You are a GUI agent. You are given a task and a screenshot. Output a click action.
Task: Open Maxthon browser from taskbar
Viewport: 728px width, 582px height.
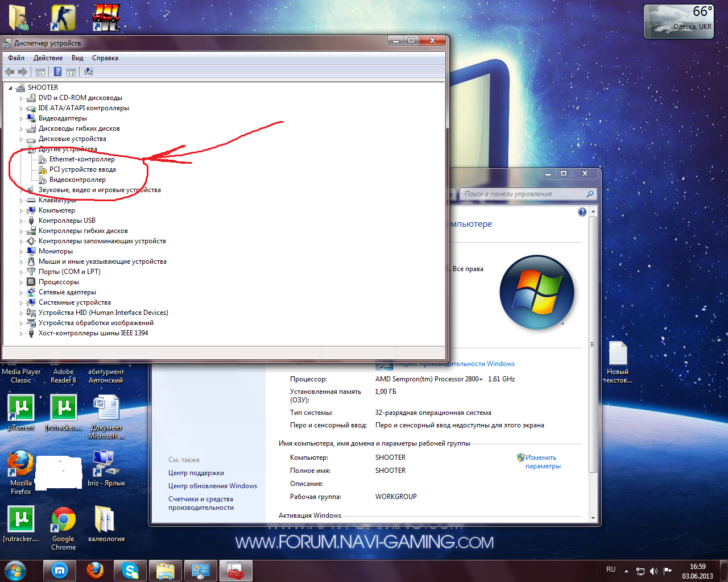(x=60, y=571)
